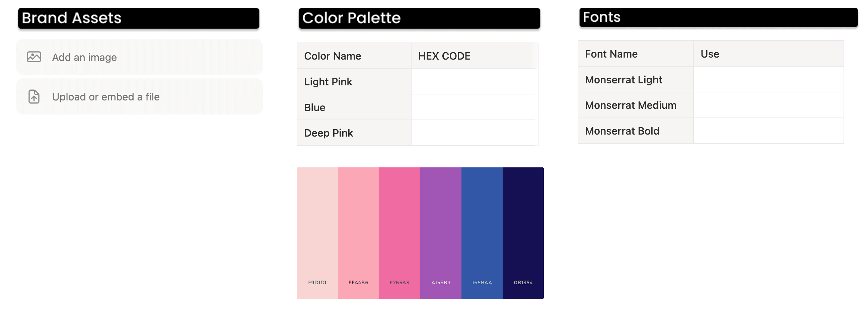Image resolution: width=868 pixels, height=310 pixels.
Task: Click Upload or embed a file block
Action: pos(139,97)
